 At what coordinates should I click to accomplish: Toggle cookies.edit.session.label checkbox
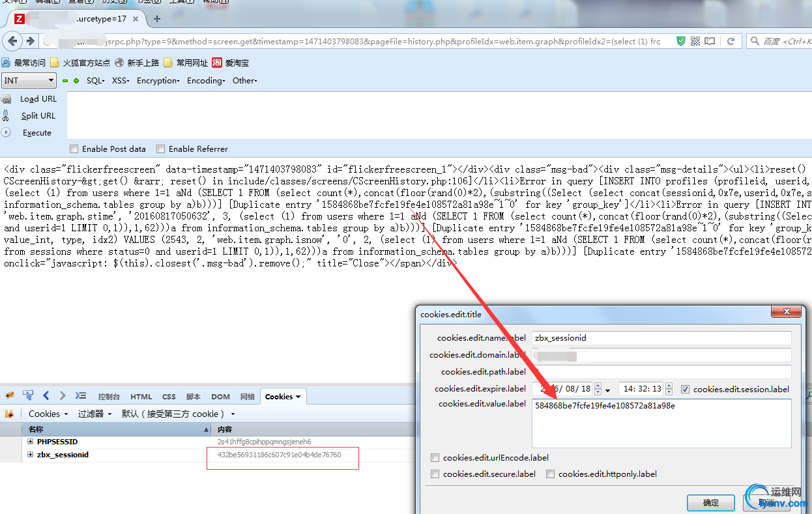click(685, 389)
